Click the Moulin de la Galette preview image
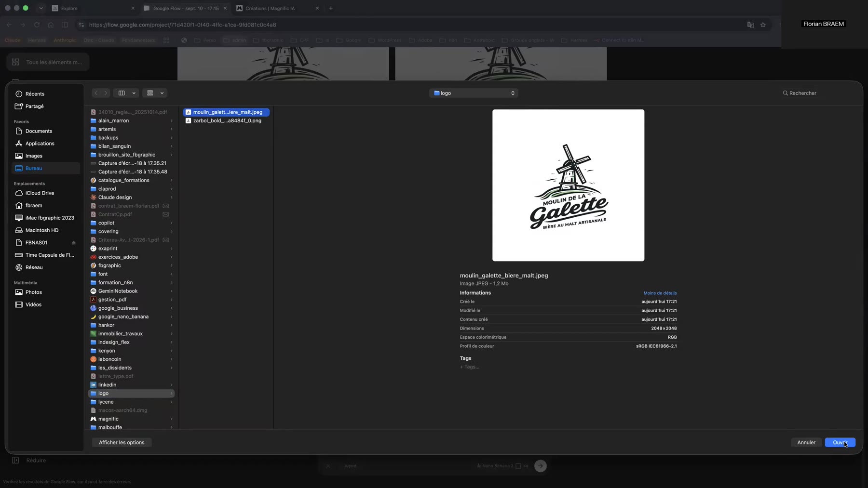 click(x=568, y=185)
